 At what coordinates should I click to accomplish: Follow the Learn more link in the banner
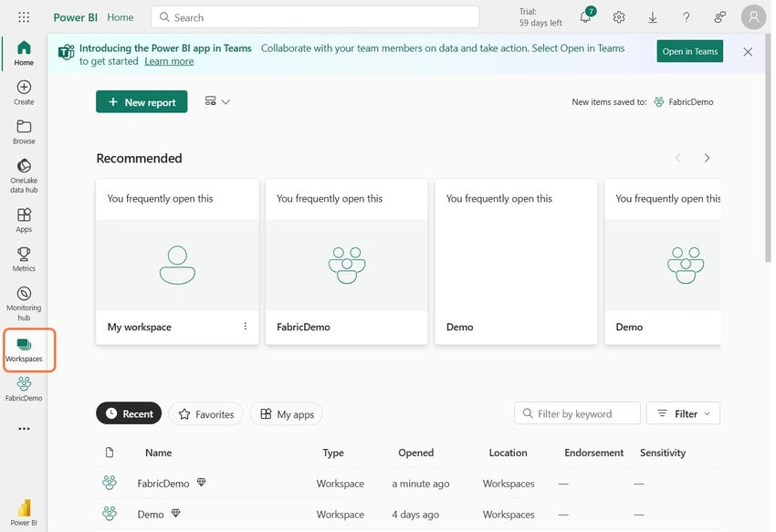169,61
